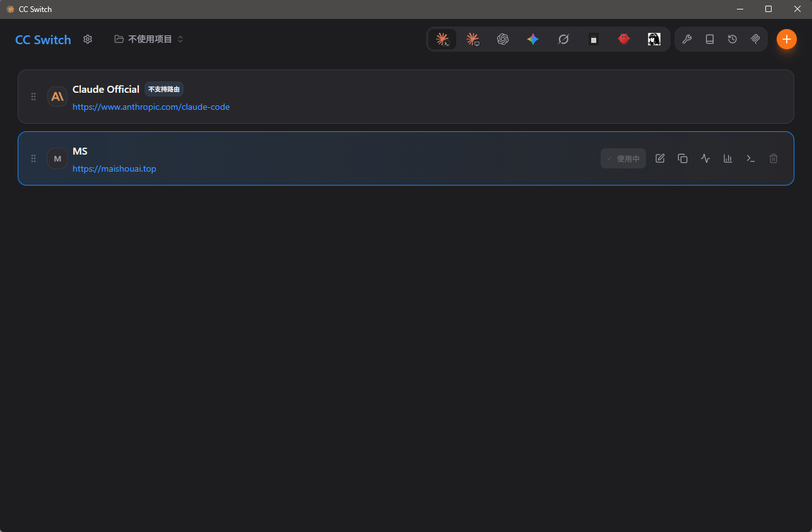Open the 不使用项目 project dropdown
This screenshot has width=812, height=532.
[149, 39]
